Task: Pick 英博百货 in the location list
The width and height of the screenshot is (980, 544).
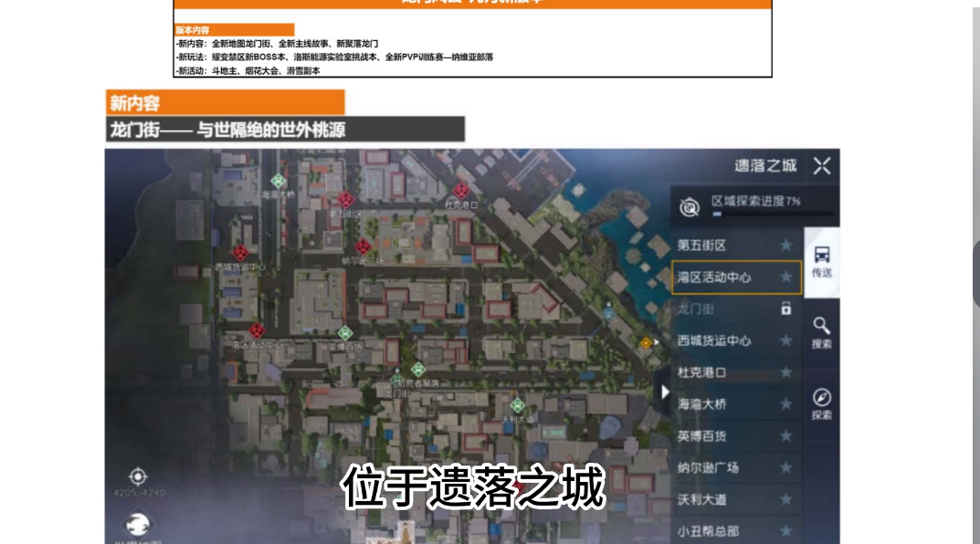Action: tap(736, 436)
